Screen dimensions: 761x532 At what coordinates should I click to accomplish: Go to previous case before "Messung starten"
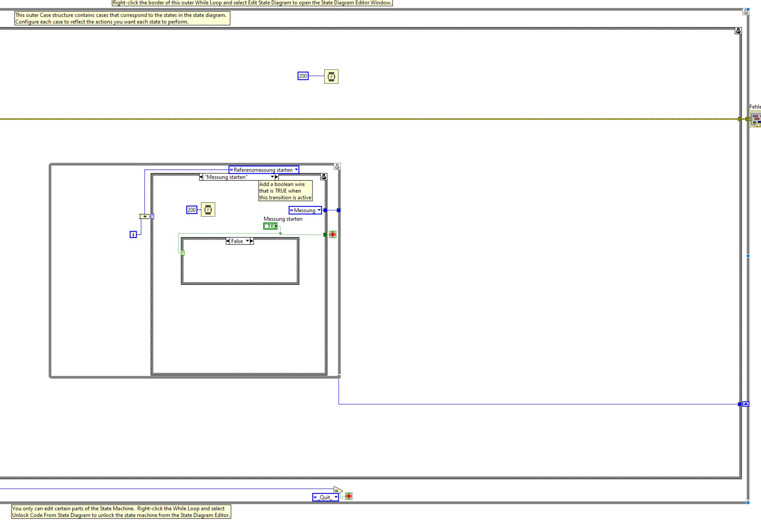tap(201, 177)
